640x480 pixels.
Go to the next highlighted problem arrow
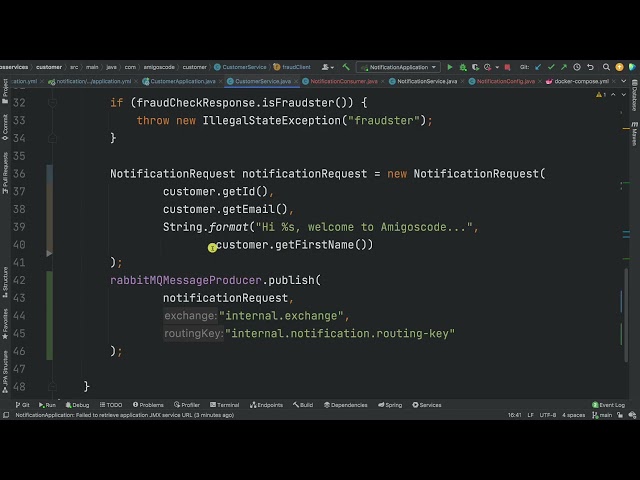[624, 95]
